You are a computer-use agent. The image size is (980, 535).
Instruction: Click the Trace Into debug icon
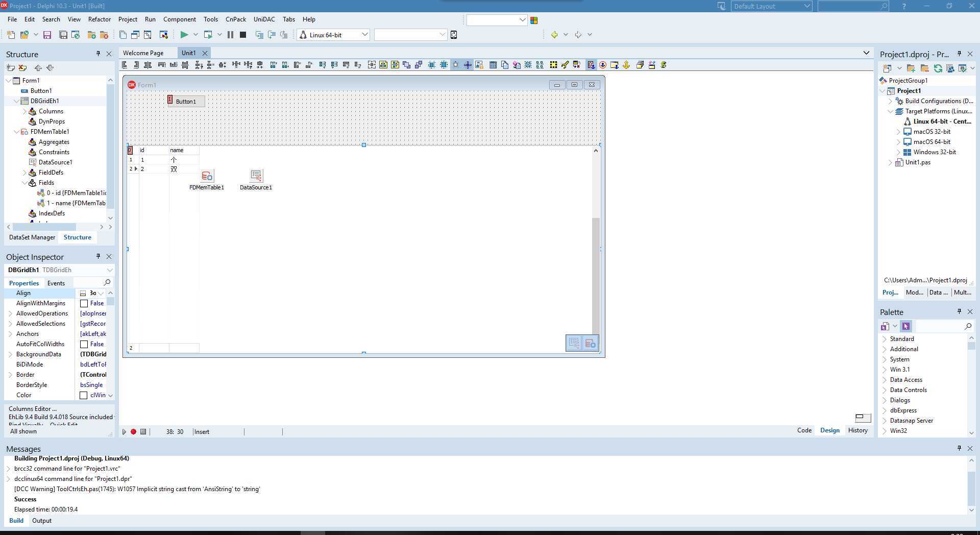point(259,35)
